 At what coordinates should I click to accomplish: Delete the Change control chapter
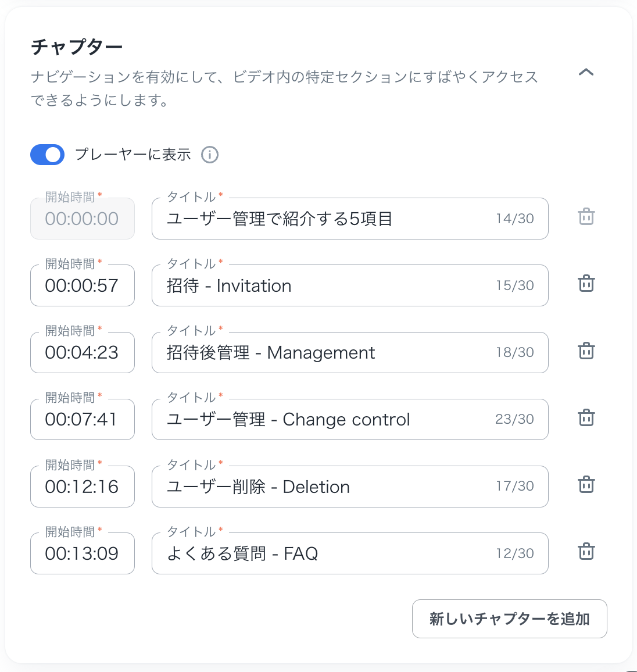pos(586,418)
